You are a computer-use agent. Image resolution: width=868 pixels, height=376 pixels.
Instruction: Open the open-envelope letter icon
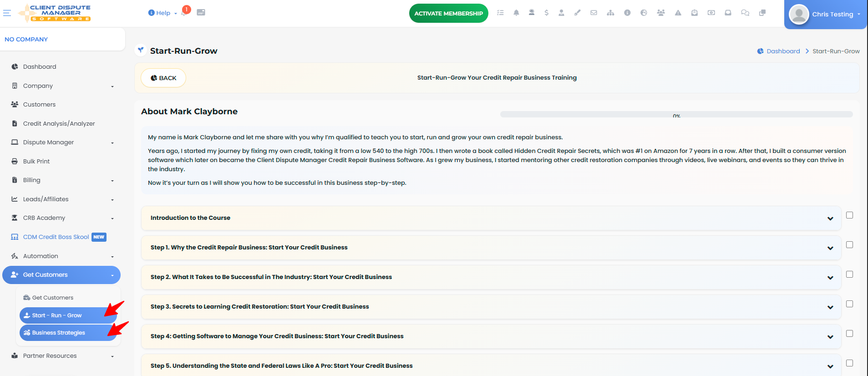[x=694, y=13]
